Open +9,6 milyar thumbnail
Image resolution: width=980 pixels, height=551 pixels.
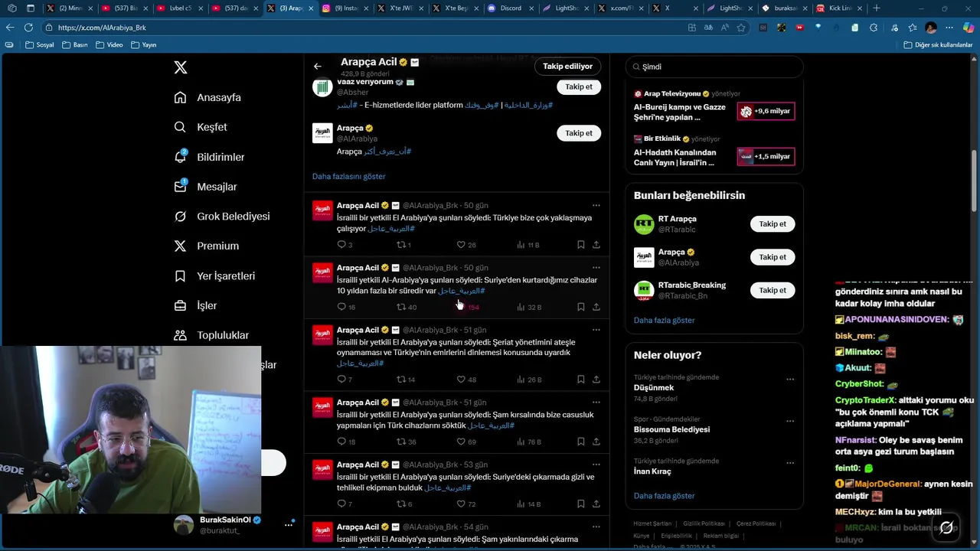pyautogui.click(x=766, y=111)
